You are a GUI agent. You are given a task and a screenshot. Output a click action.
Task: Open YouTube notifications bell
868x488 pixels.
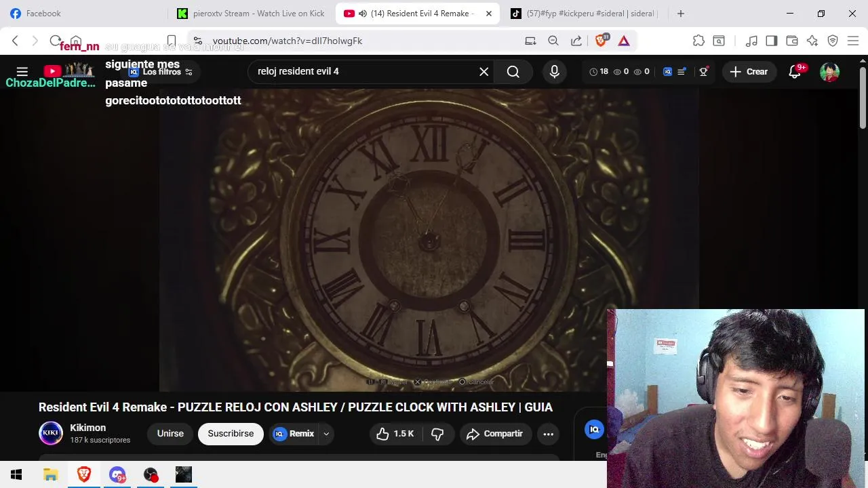tap(795, 71)
